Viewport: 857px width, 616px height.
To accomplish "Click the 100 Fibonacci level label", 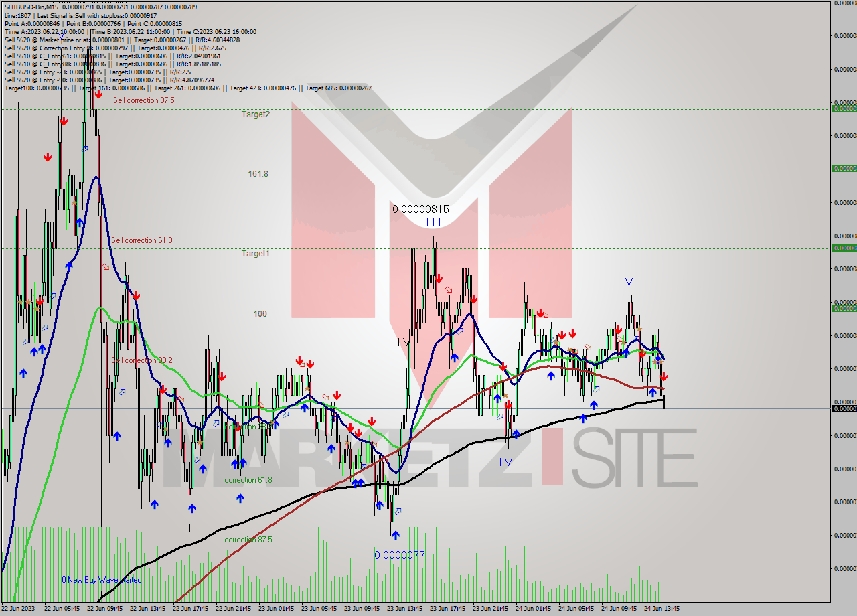I will pyautogui.click(x=260, y=313).
